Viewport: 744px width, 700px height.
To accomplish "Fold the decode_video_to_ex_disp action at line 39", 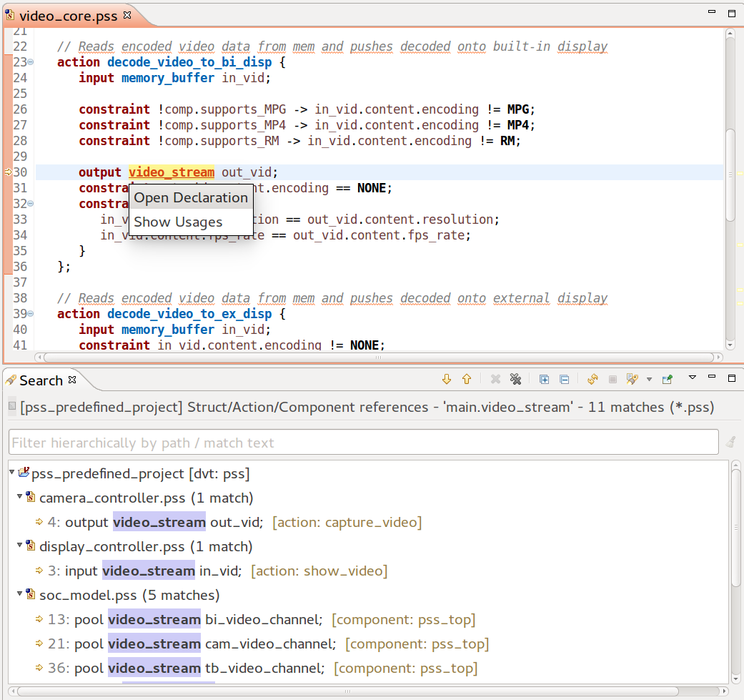I will (31, 314).
